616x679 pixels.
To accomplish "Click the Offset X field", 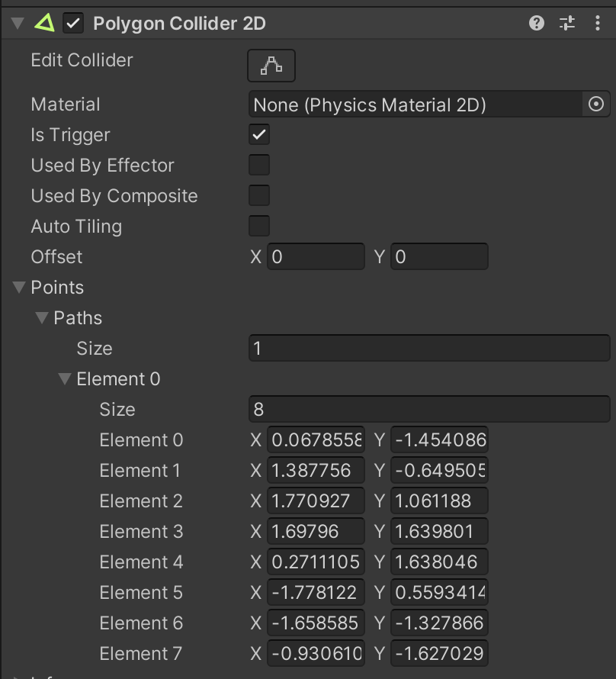I will [x=316, y=257].
